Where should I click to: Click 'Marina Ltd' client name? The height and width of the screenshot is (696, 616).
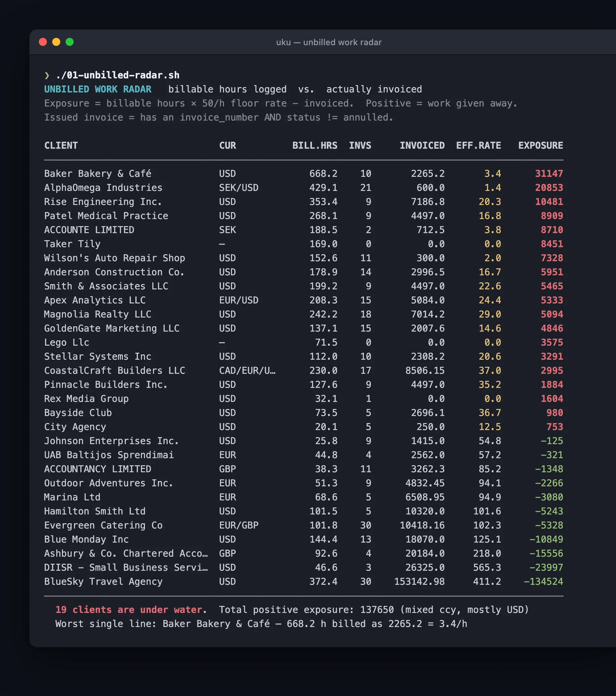[x=73, y=497]
